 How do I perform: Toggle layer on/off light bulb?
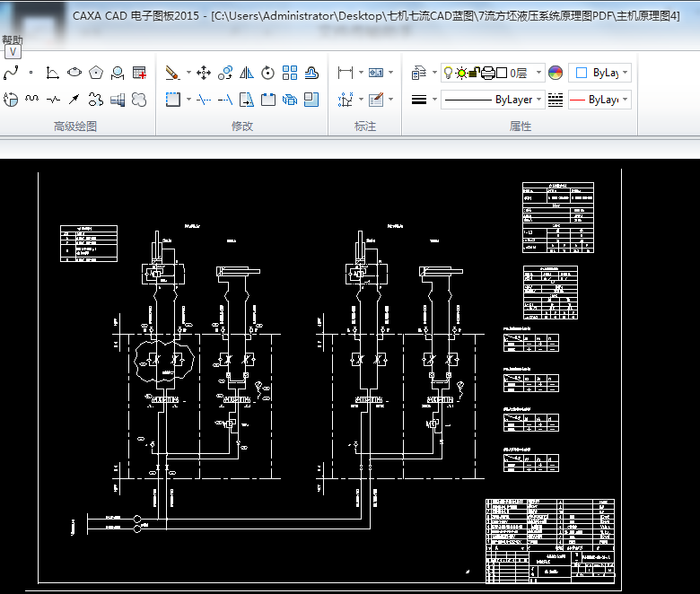449,73
